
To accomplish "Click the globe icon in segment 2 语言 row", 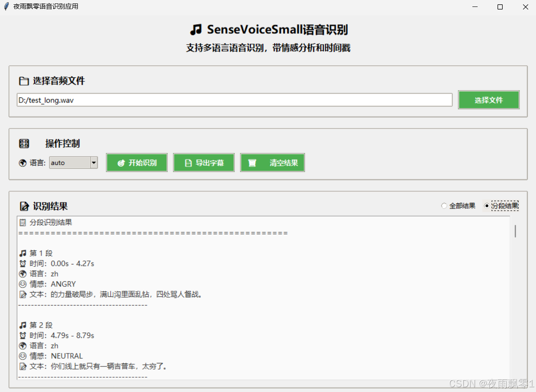I will point(23,346).
